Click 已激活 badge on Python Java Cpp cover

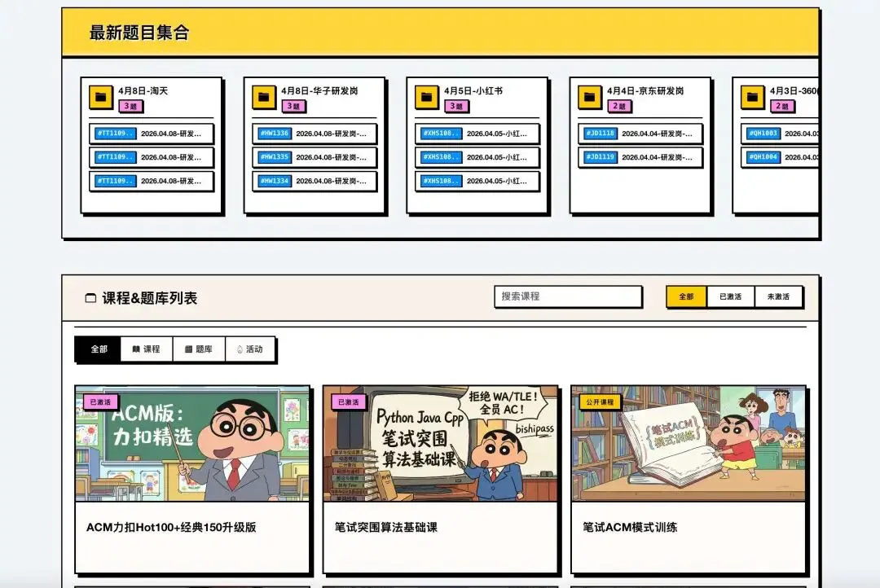pyautogui.click(x=349, y=402)
